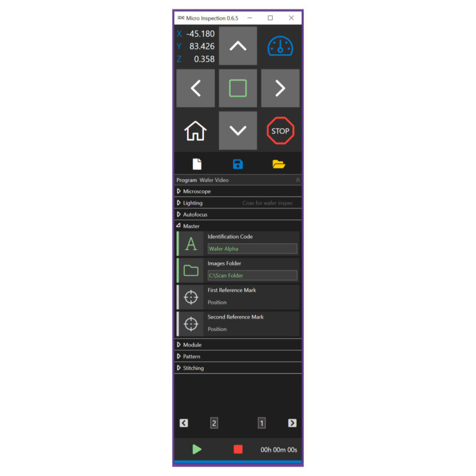Save program with blue floppy disk icon
Screen dimensions: 476x476
(x=238, y=164)
